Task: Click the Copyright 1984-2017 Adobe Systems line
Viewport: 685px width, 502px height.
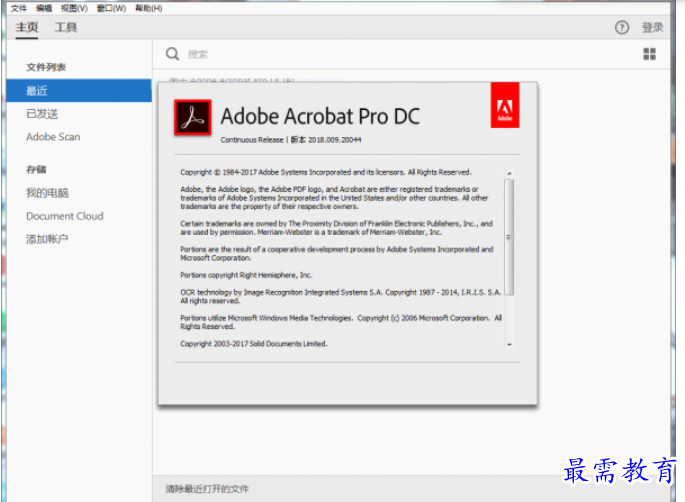Action: coord(326,172)
